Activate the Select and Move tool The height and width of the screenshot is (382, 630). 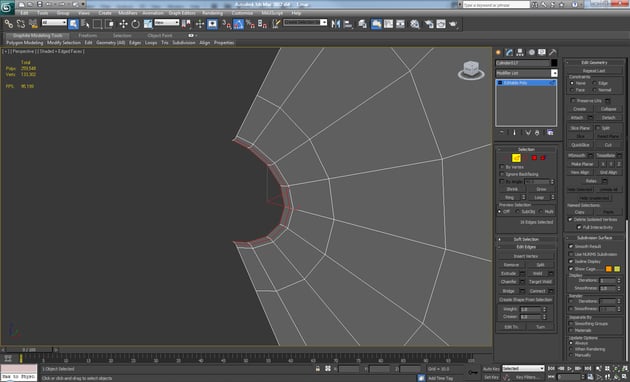click(123, 24)
